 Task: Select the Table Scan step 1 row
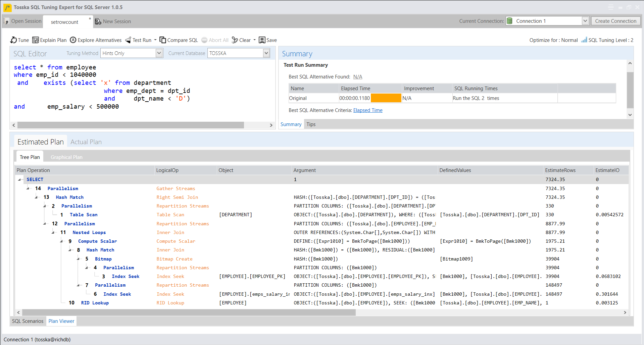321,215
